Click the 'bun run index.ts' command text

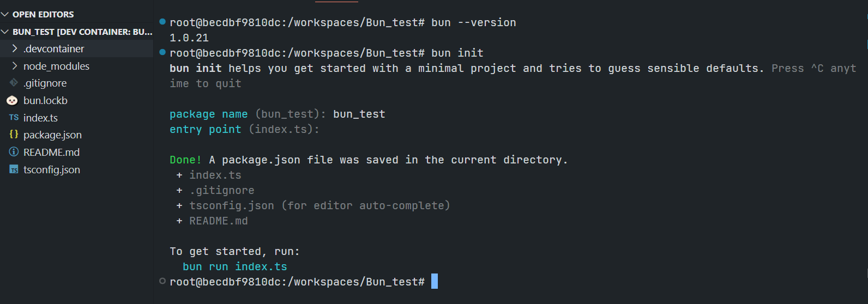pos(235,266)
